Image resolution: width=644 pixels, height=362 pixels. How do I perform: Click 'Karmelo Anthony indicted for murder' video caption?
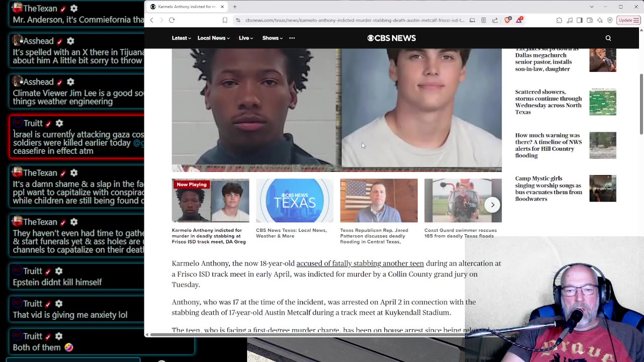click(x=209, y=236)
